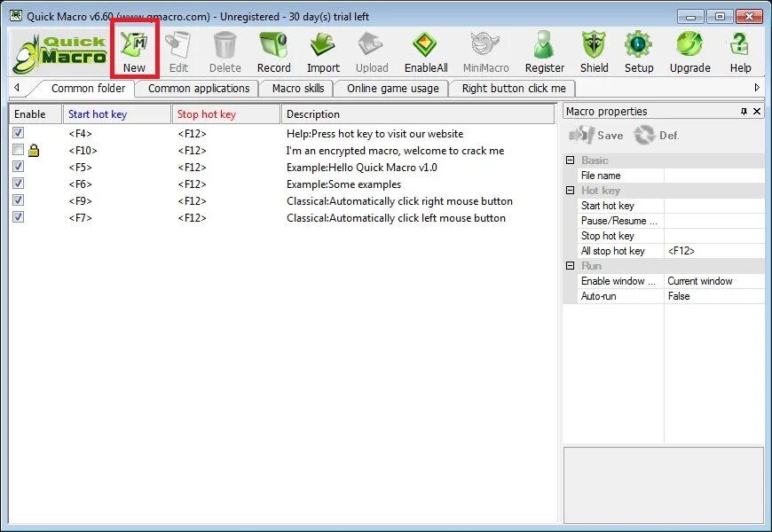This screenshot has width=772, height=532.
Task: Pin the Macro properties panel
Action: (x=744, y=112)
